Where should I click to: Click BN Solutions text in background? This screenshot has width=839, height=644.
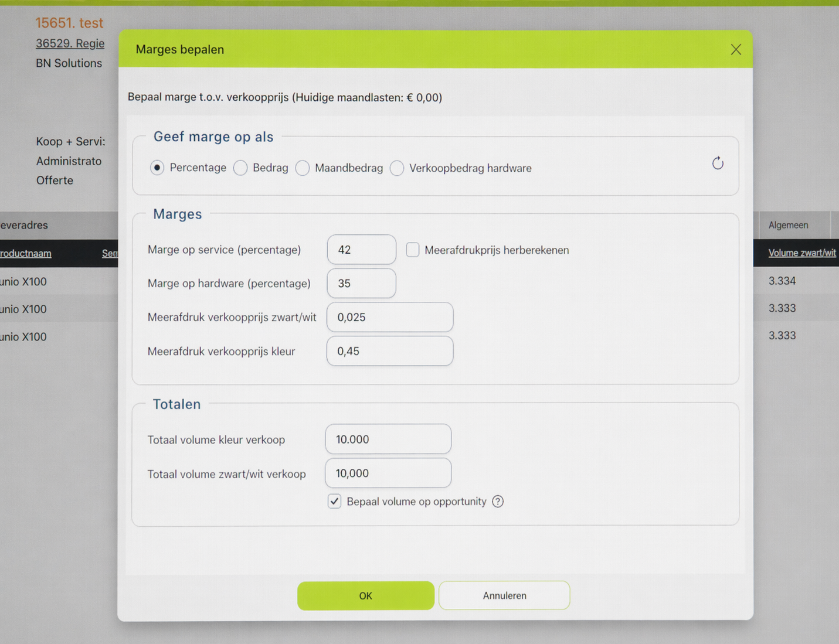(69, 63)
